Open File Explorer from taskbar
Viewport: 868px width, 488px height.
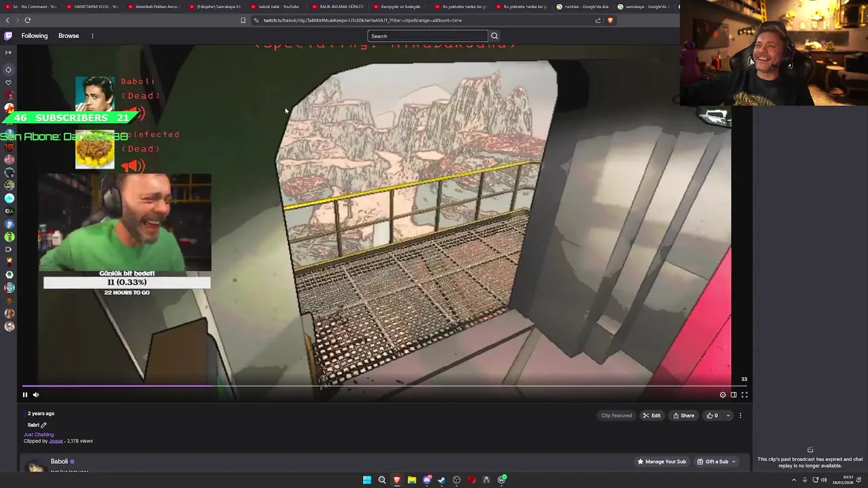412,480
